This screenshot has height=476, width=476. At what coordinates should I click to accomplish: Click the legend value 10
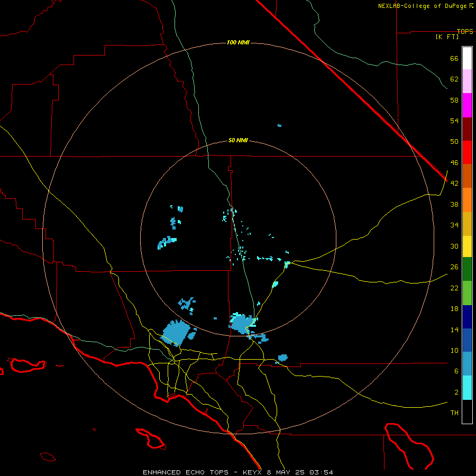click(454, 350)
